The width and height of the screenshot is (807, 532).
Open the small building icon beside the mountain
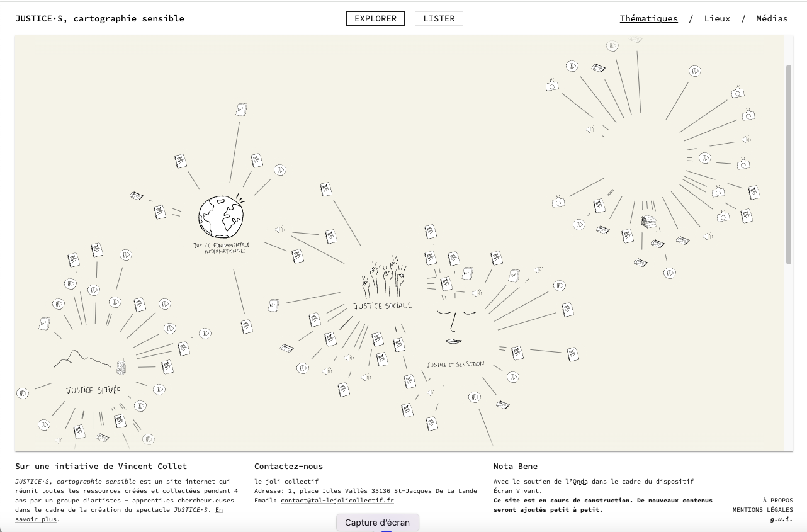(x=121, y=366)
